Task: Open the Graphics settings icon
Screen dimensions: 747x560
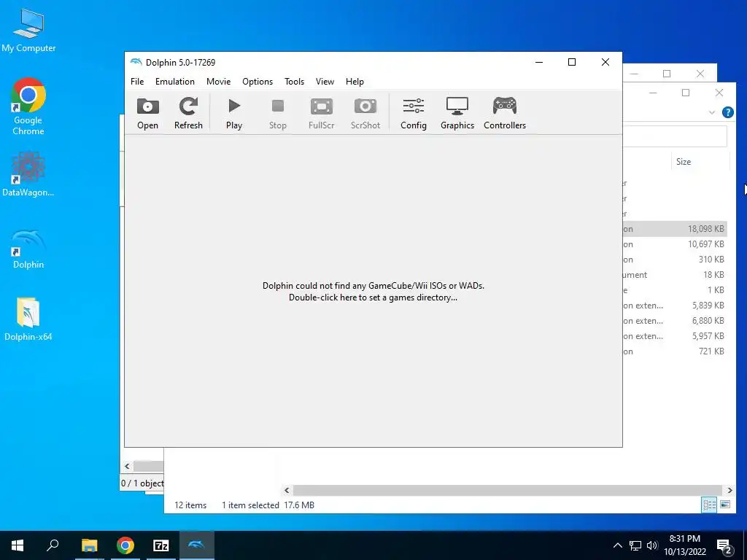Action: [x=457, y=113]
